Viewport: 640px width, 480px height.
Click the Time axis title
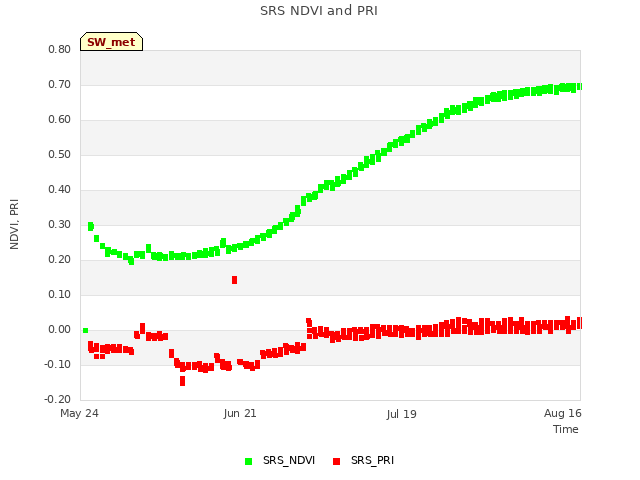566,429
